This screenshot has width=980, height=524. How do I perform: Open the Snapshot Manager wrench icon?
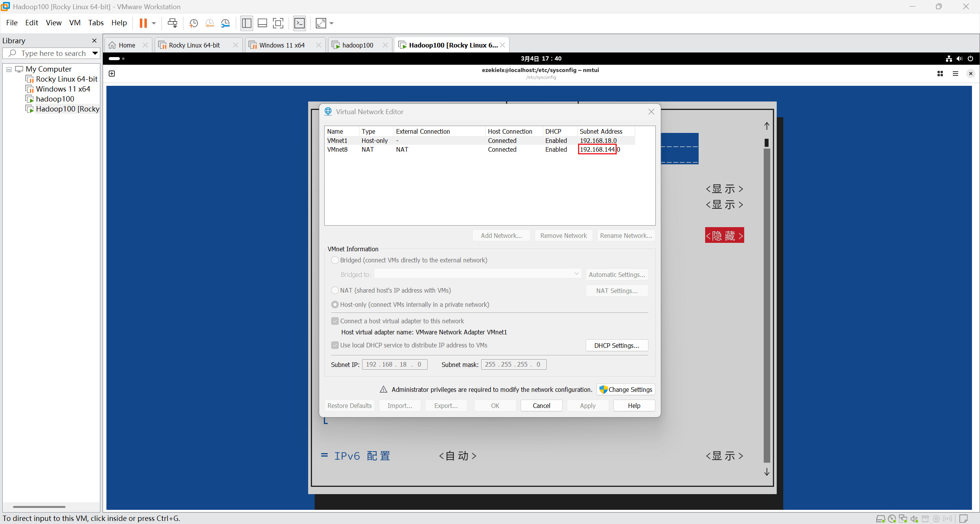tap(225, 23)
